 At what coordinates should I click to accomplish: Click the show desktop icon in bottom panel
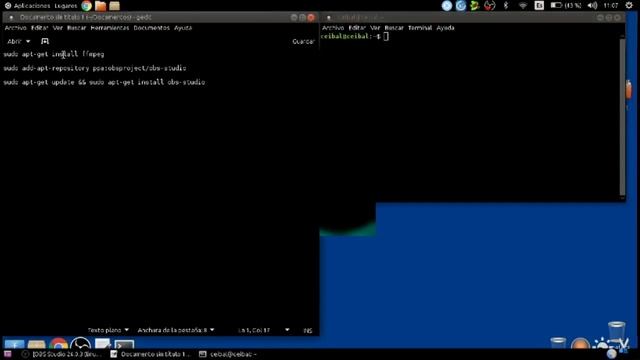tap(8, 354)
